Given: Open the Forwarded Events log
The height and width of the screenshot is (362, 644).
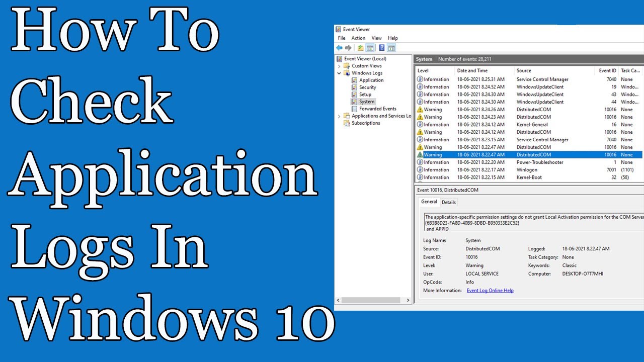Looking at the screenshot, I should 377,109.
